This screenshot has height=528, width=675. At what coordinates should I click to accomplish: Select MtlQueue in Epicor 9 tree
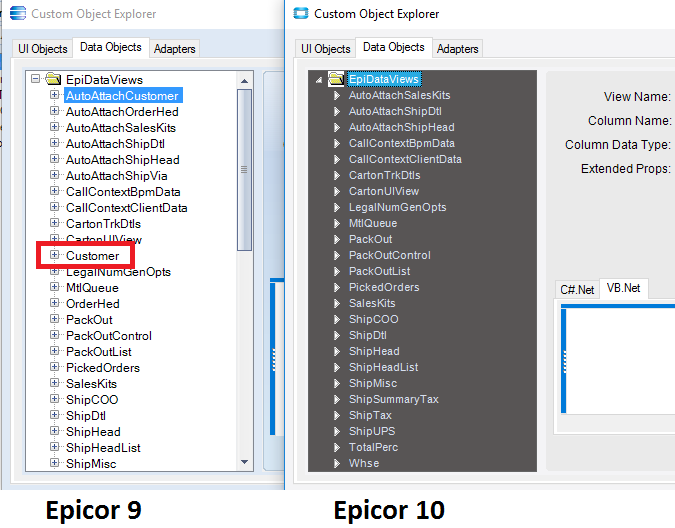point(92,287)
